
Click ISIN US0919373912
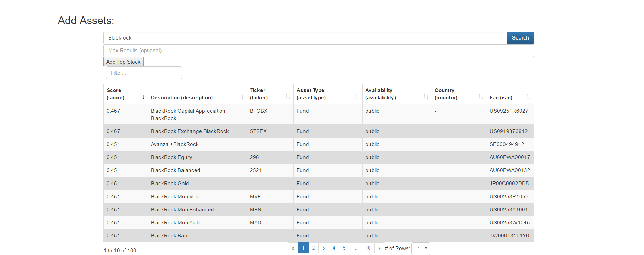(x=509, y=131)
